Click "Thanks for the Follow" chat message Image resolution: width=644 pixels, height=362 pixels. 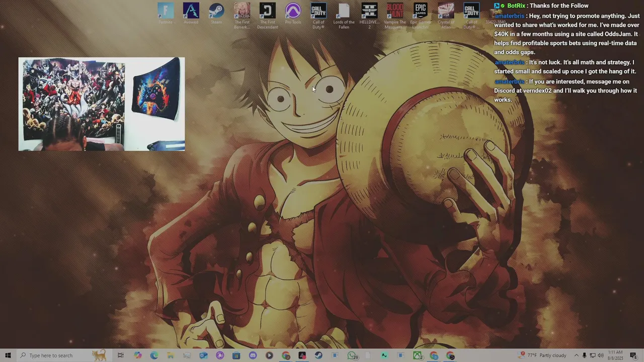tap(559, 6)
